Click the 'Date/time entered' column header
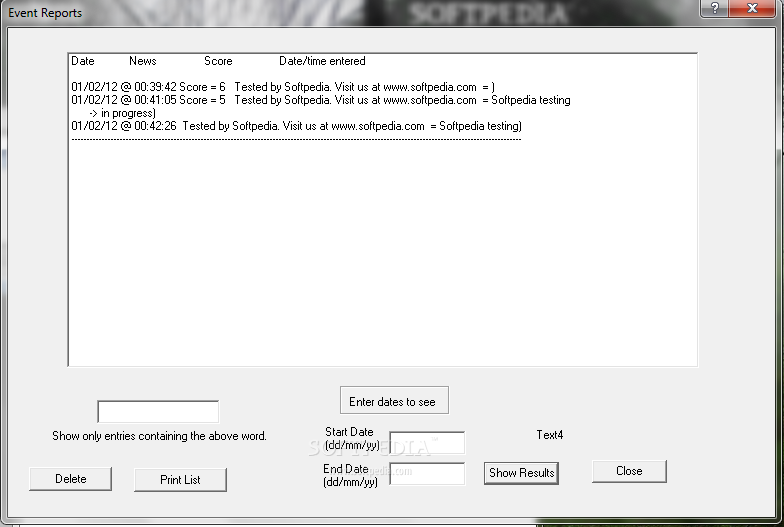This screenshot has width=784, height=527. point(322,61)
